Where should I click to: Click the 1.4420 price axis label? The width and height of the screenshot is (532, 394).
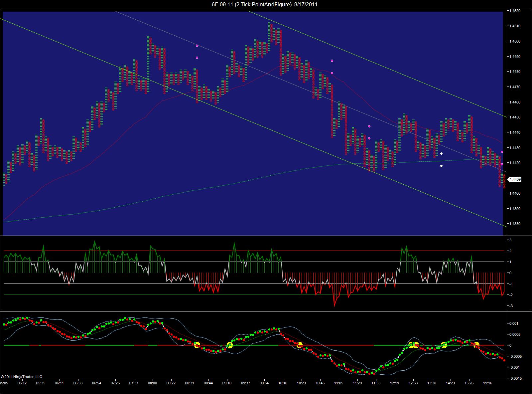pyautogui.click(x=515, y=163)
